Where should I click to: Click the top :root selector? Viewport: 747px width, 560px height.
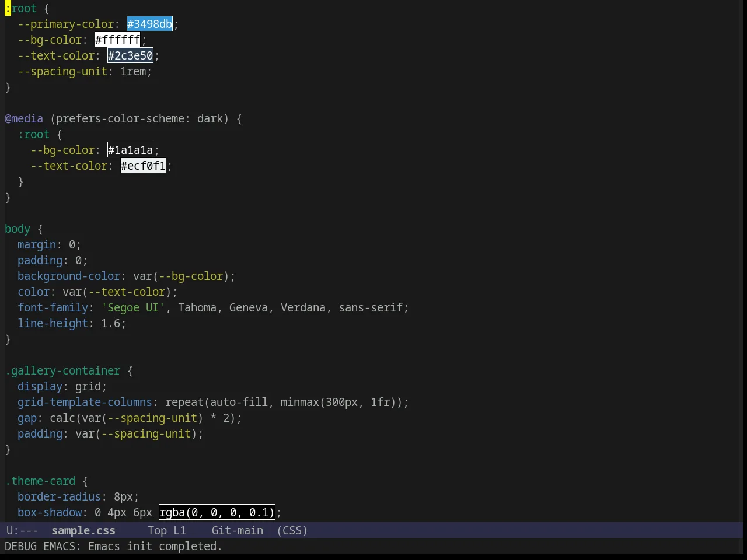click(x=20, y=8)
